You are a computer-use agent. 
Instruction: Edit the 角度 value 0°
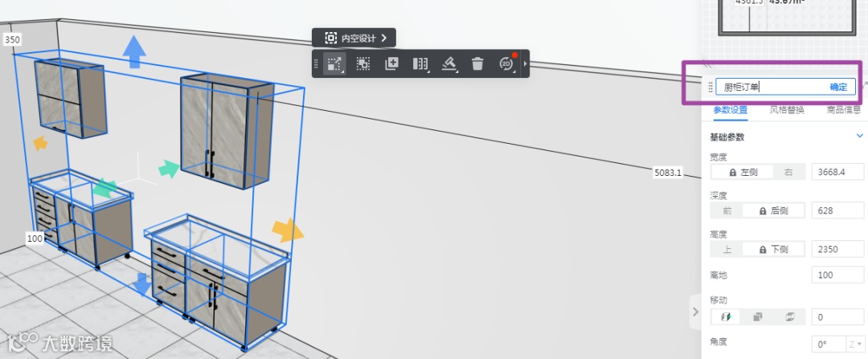coord(828,344)
